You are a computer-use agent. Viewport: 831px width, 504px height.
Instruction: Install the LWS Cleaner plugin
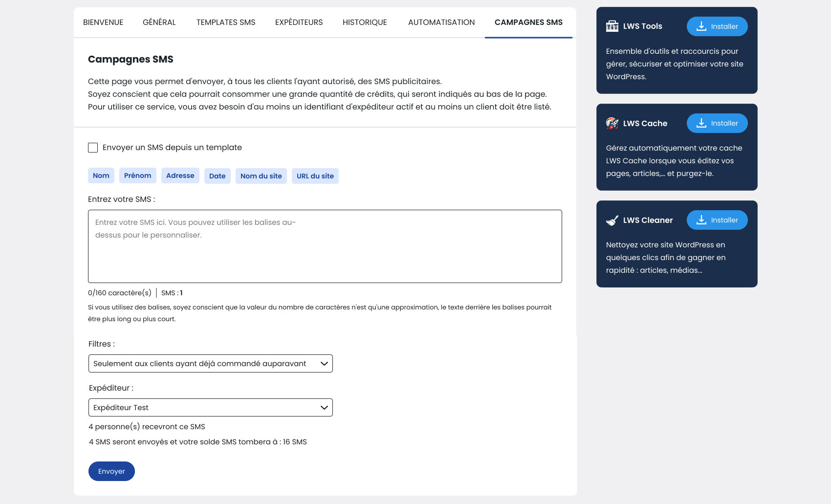coord(717,220)
